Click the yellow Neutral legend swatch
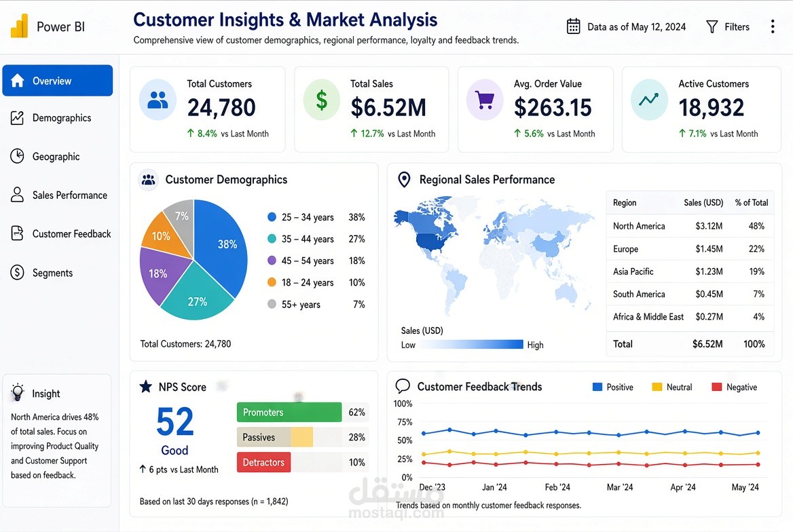Image resolution: width=793 pixels, height=532 pixels. pos(657,387)
